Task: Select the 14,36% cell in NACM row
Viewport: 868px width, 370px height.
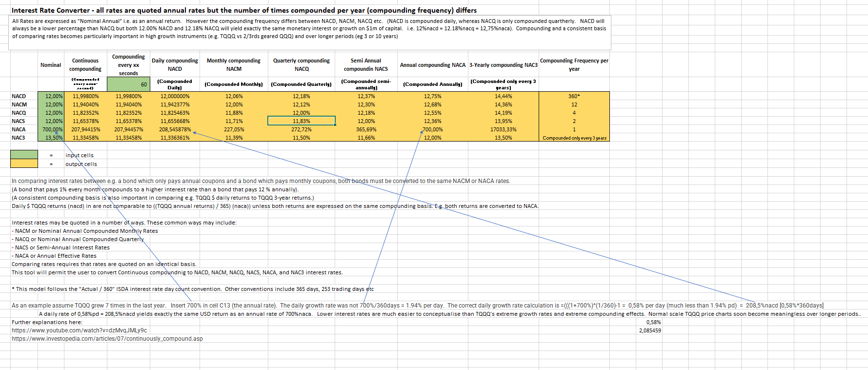Action: [504, 104]
